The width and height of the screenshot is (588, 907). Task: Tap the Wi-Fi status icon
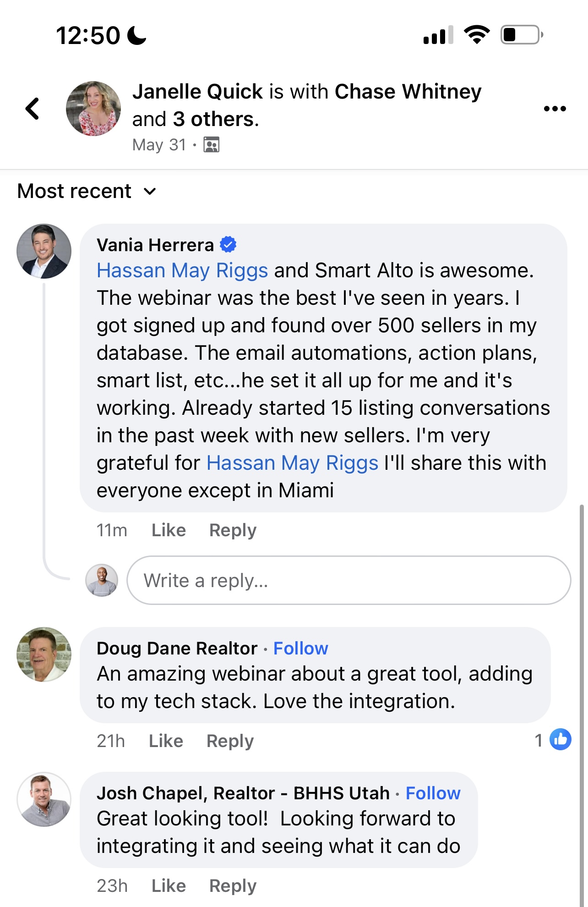(477, 35)
